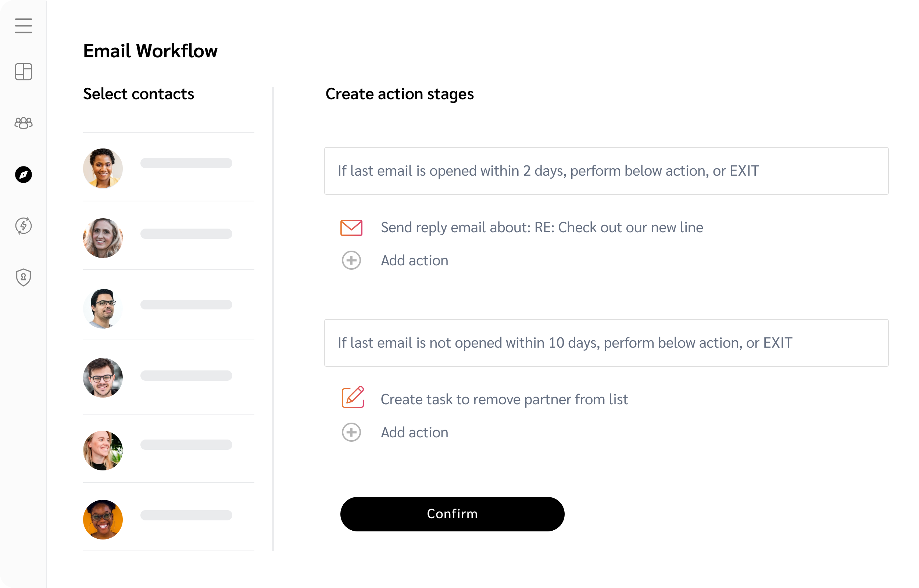Select contacts section header
The width and height of the screenshot is (919, 588).
(139, 94)
